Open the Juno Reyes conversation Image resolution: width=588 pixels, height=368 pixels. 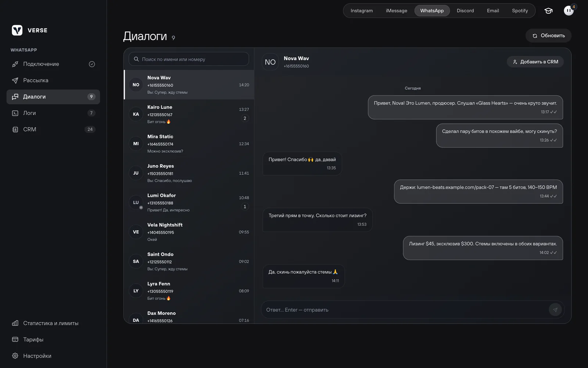pyautogui.click(x=189, y=173)
